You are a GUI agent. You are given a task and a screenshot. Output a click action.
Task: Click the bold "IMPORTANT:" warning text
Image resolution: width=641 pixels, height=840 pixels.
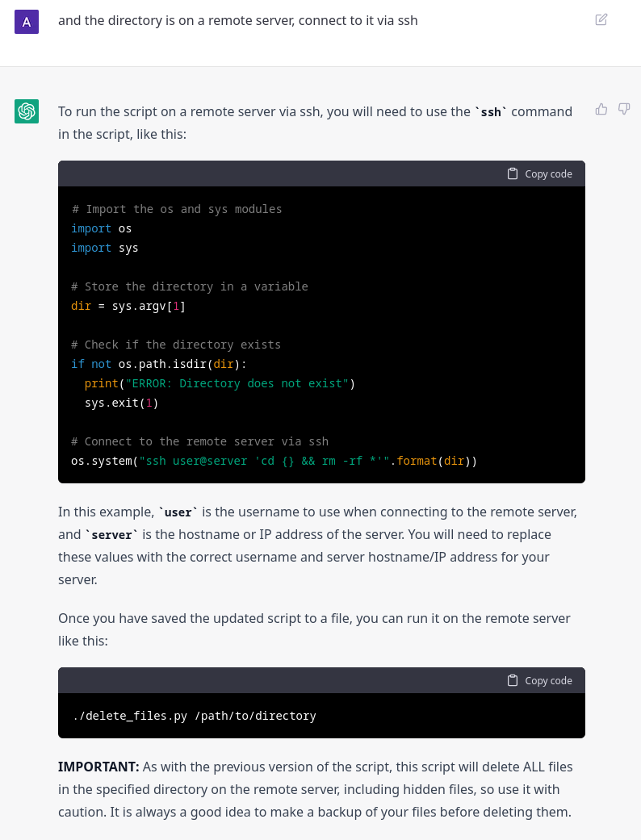[x=98, y=767]
